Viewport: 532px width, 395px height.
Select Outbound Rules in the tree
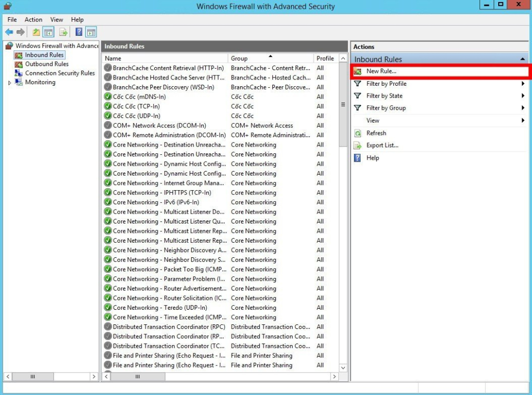coord(47,64)
